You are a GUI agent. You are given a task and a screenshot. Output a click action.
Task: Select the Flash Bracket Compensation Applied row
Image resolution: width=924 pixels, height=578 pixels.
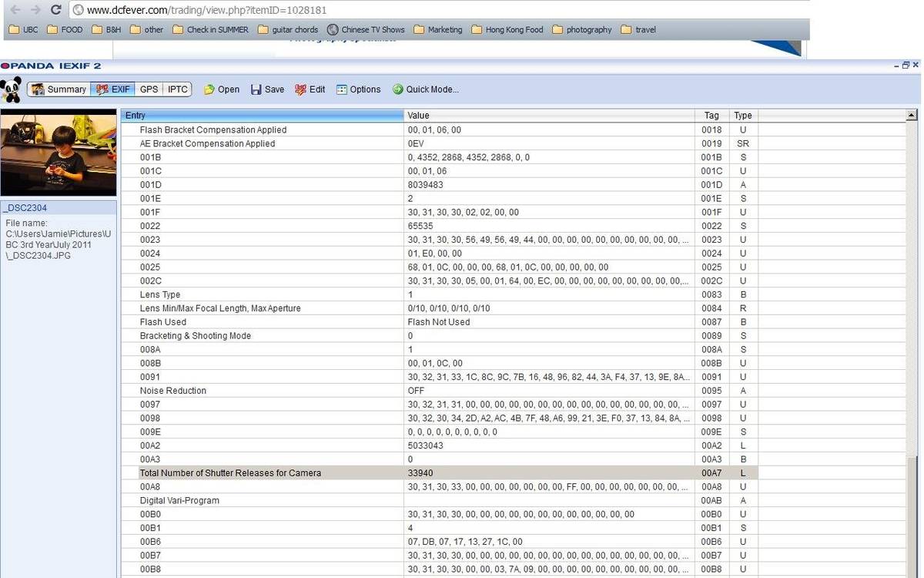click(439, 129)
